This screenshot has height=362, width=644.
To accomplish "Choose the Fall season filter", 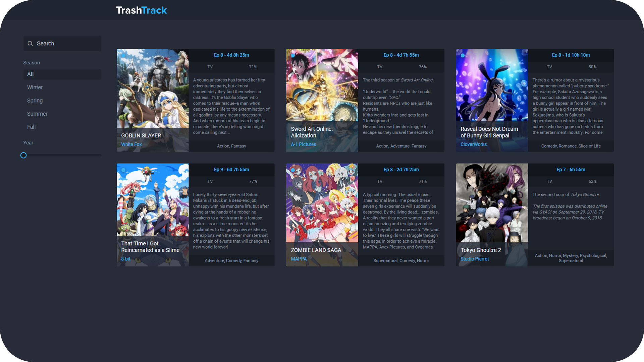I will (31, 127).
